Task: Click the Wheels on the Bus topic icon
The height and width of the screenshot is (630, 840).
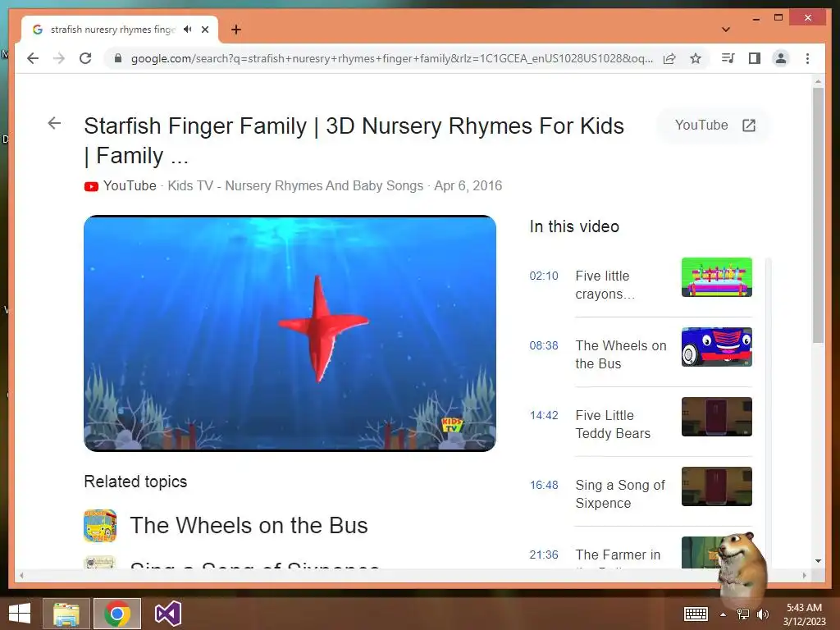Action: pos(100,526)
